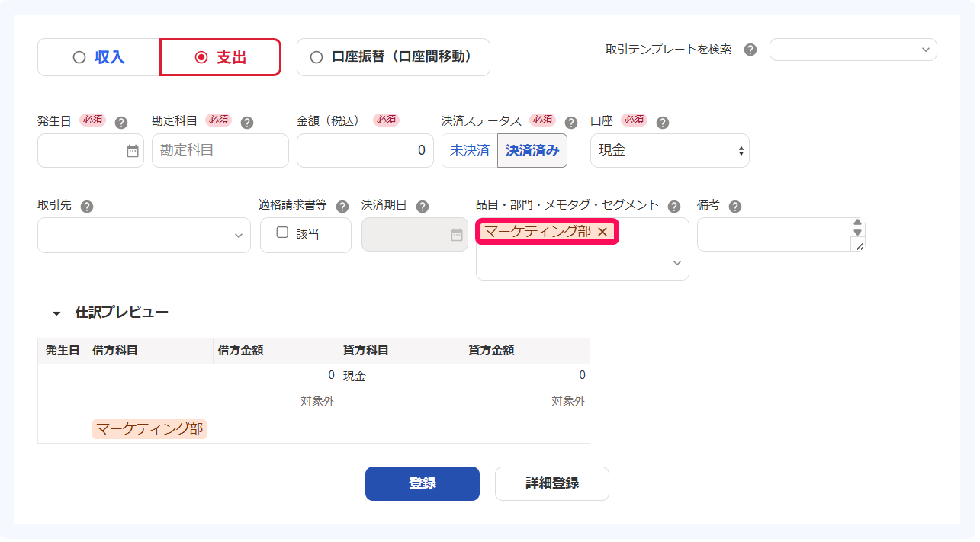Open the 取引先 dropdown
The image size is (980, 542).
pyautogui.click(x=144, y=235)
